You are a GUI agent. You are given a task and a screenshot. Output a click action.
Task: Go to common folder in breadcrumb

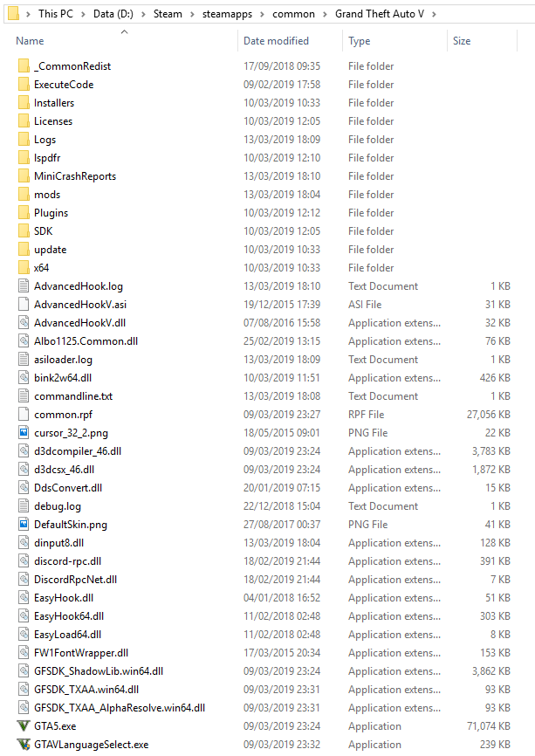293,14
